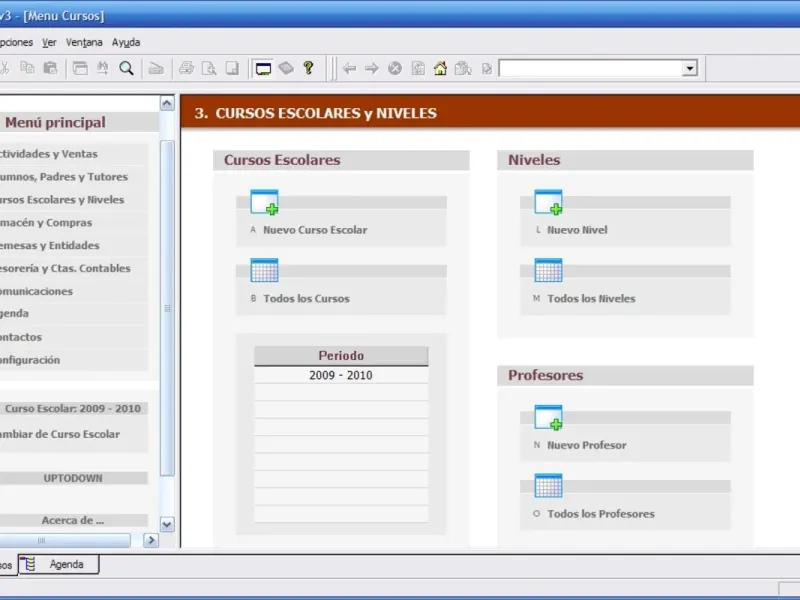Click the forward arrow navigation icon
The height and width of the screenshot is (600, 800).
371,68
